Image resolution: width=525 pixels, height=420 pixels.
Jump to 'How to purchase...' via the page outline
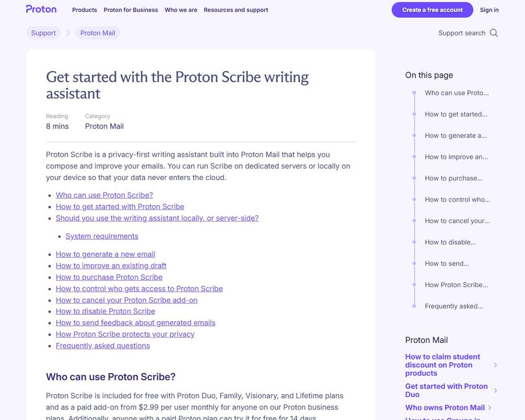453,178
